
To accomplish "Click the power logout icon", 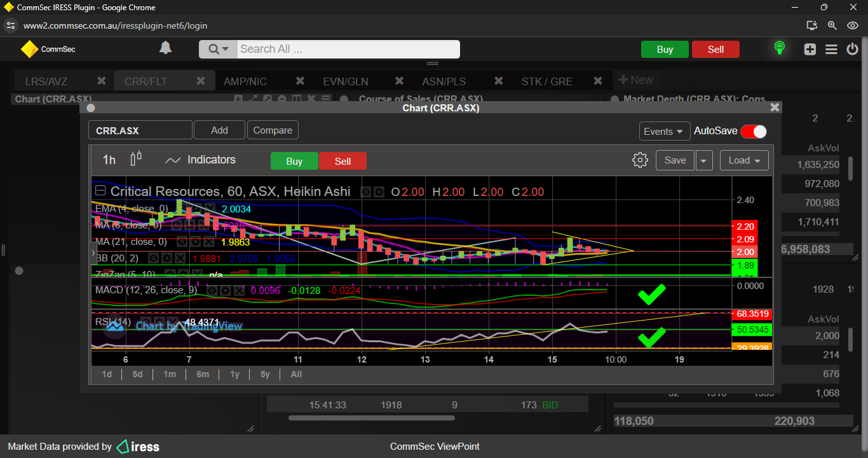I will point(852,50).
